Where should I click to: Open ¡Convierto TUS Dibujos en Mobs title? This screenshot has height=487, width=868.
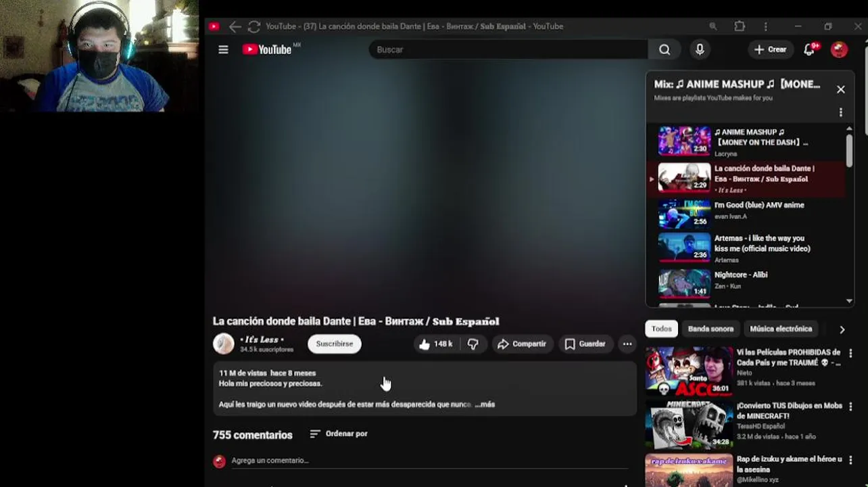pos(790,411)
